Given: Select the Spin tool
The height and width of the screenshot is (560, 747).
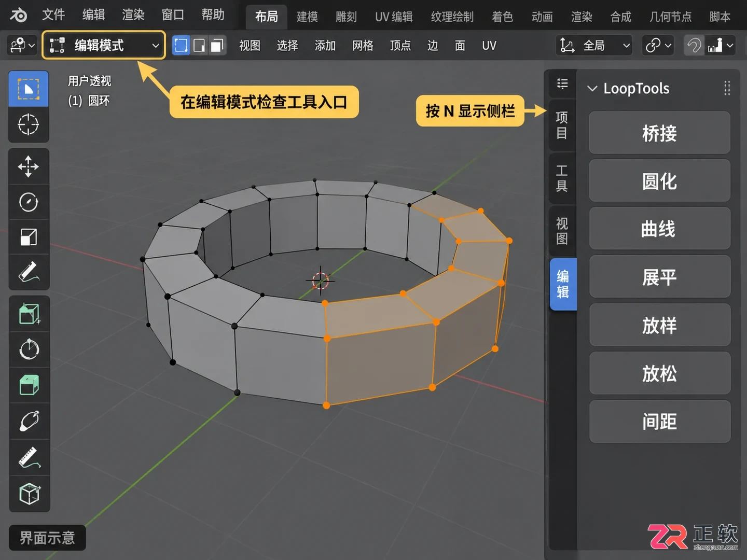Looking at the screenshot, I should [29, 349].
